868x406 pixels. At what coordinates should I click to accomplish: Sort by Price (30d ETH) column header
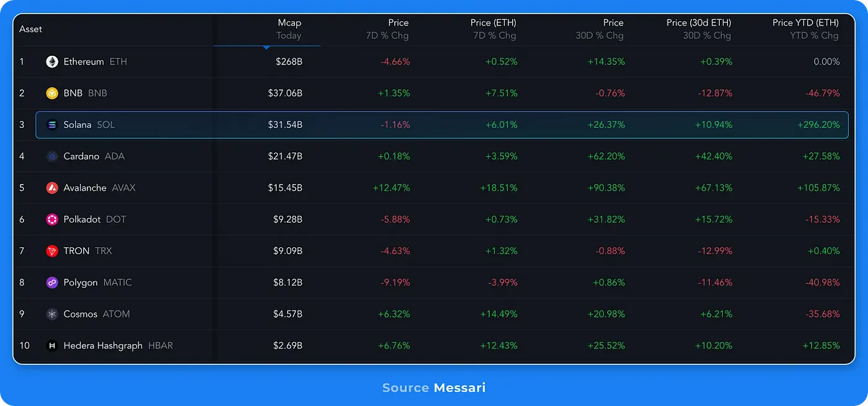coord(699,29)
